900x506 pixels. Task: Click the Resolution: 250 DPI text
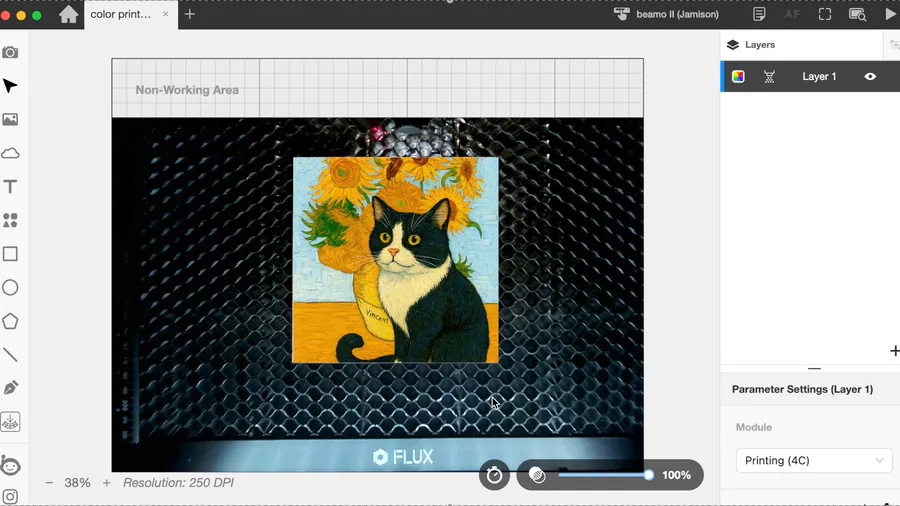tap(179, 483)
